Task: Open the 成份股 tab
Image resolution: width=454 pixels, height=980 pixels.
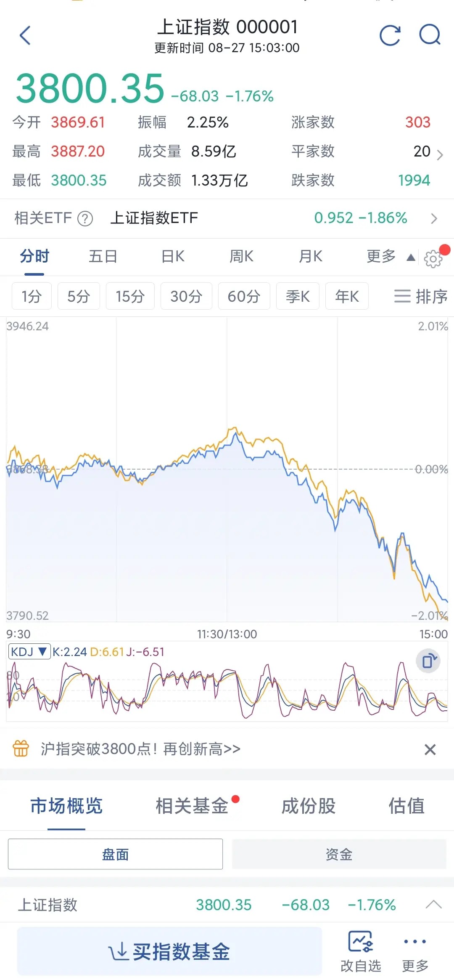Action: click(308, 806)
